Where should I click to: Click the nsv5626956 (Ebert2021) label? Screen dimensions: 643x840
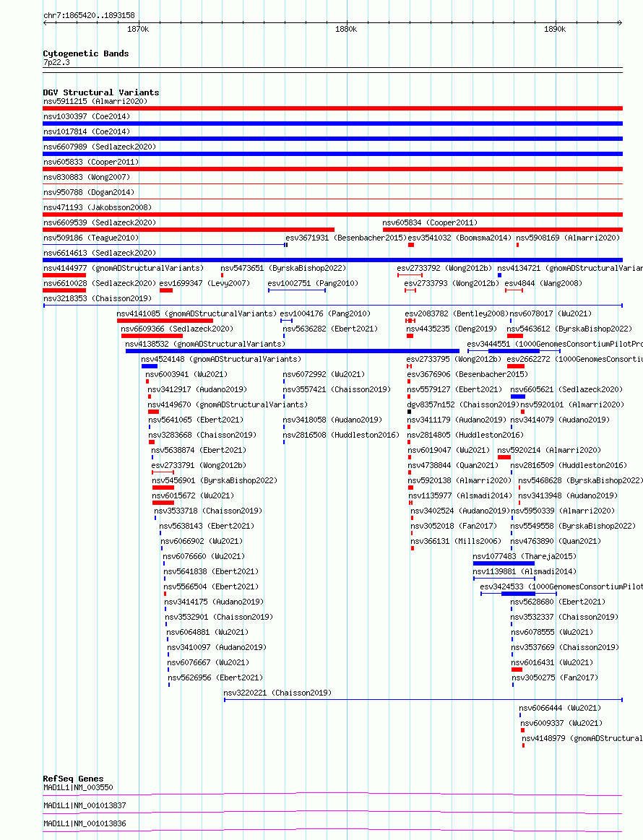(x=215, y=677)
